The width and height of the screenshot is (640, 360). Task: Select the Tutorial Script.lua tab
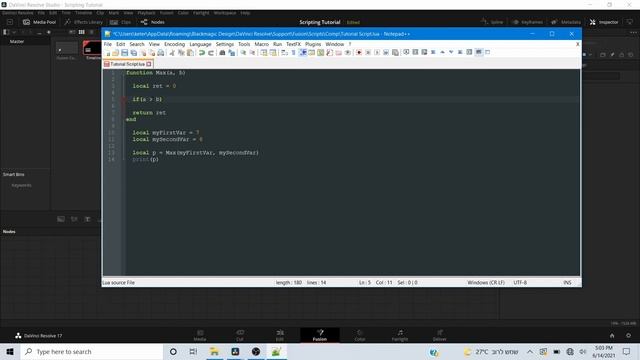(x=127, y=64)
